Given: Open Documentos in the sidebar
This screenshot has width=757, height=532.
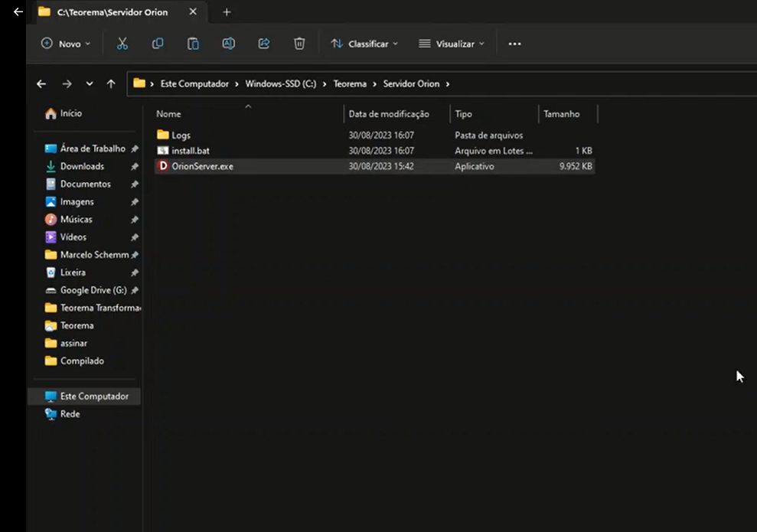Looking at the screenshot, I should point(78,184).
